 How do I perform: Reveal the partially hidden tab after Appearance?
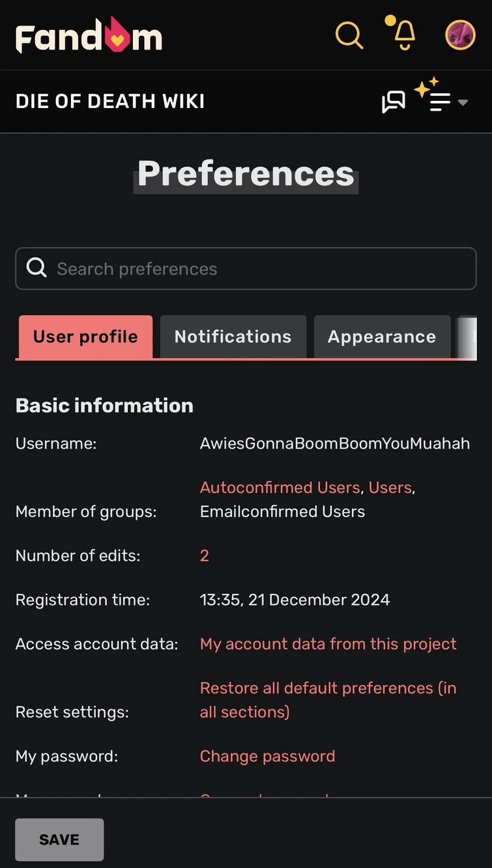click(x=468, y=337)
